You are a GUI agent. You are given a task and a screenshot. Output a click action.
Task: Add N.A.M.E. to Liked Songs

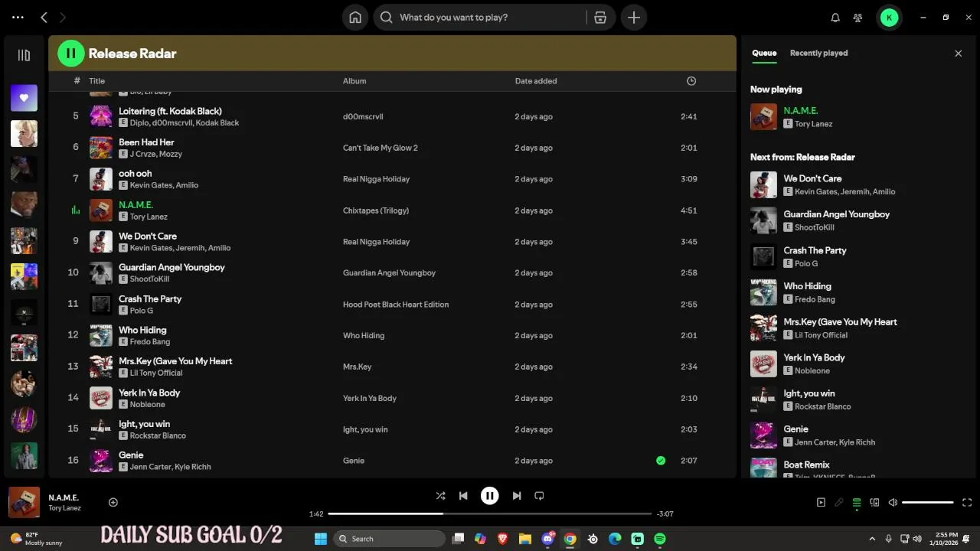[113, 503]
